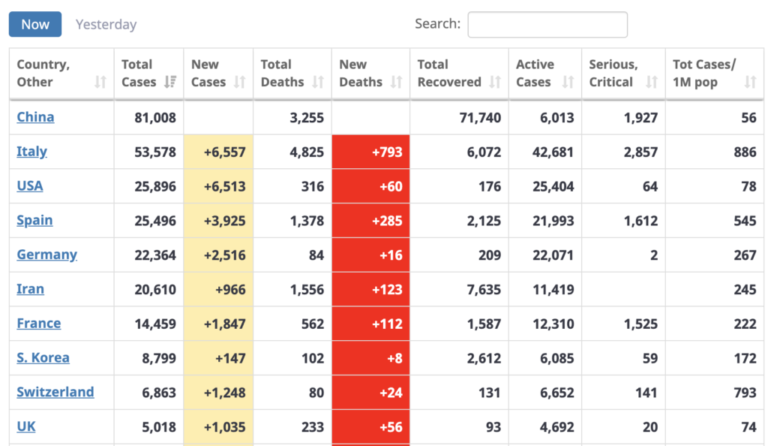Click the Tot Cases/1M pop header text

pyautogui.click(x=704, y=73)
